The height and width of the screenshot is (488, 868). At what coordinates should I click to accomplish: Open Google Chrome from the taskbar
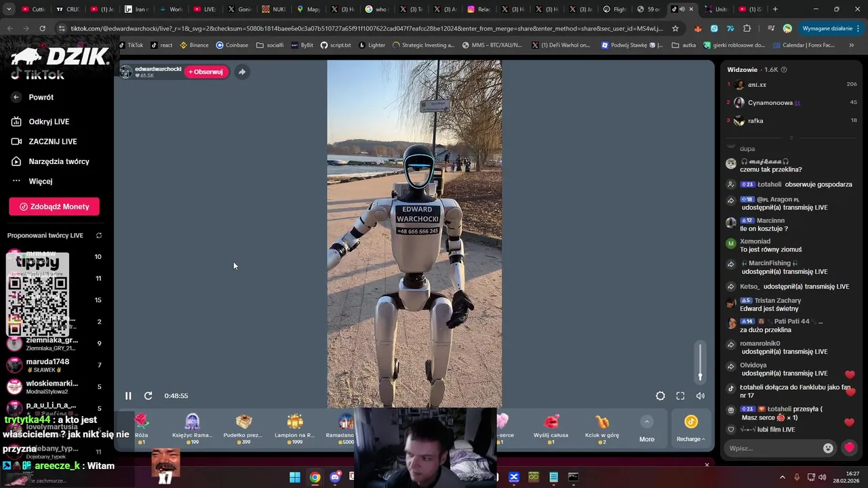coord(315,477)
